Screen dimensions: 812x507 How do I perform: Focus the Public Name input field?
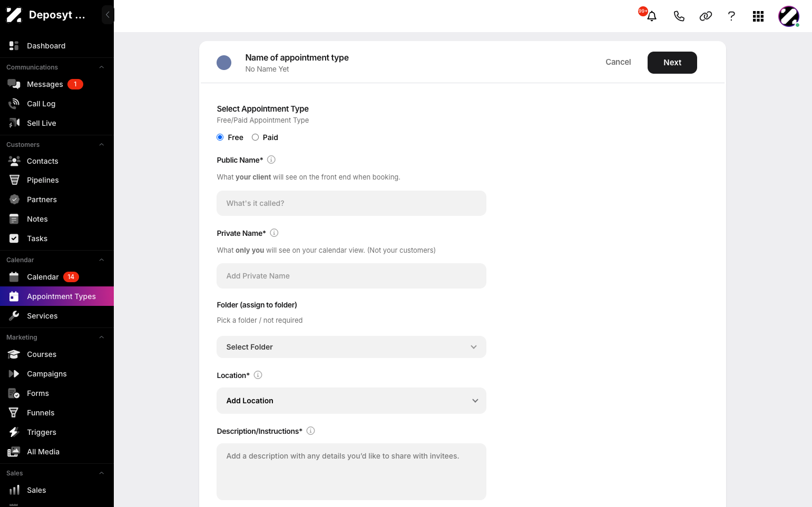[351, 203]
